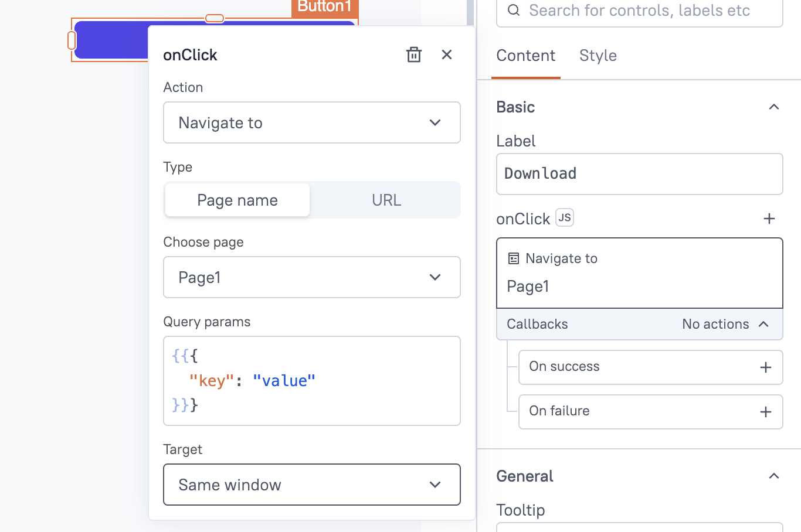Close the onClick action popup
801x532 pixels.
click(x=447, y=54)
